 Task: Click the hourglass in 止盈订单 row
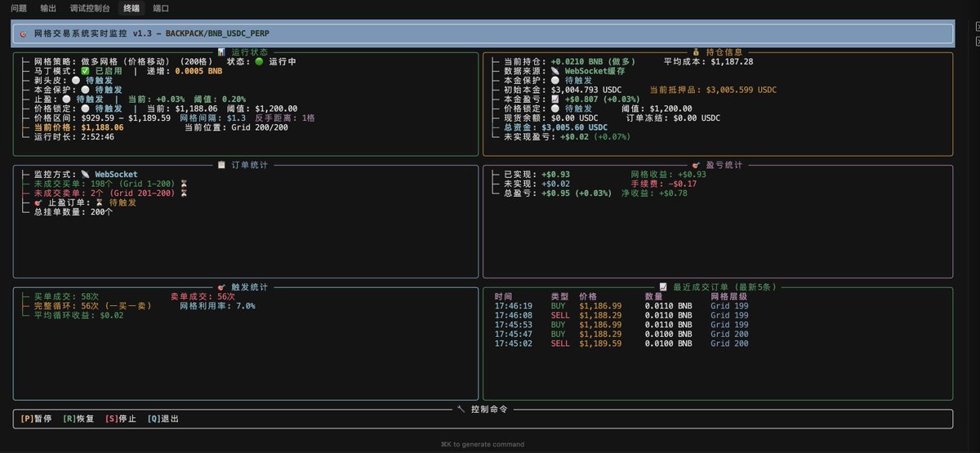100,202
